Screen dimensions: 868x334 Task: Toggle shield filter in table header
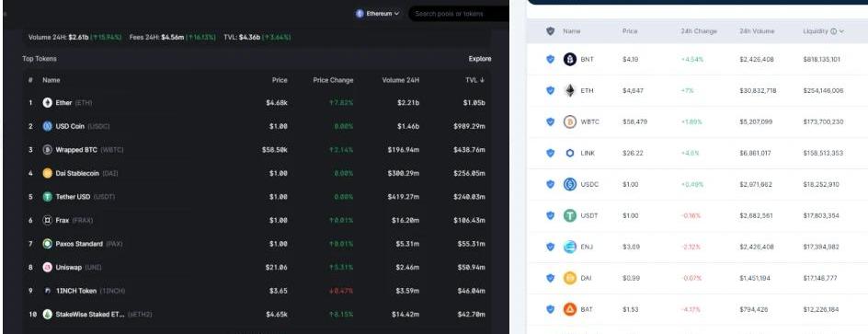[x=550, y=31]
